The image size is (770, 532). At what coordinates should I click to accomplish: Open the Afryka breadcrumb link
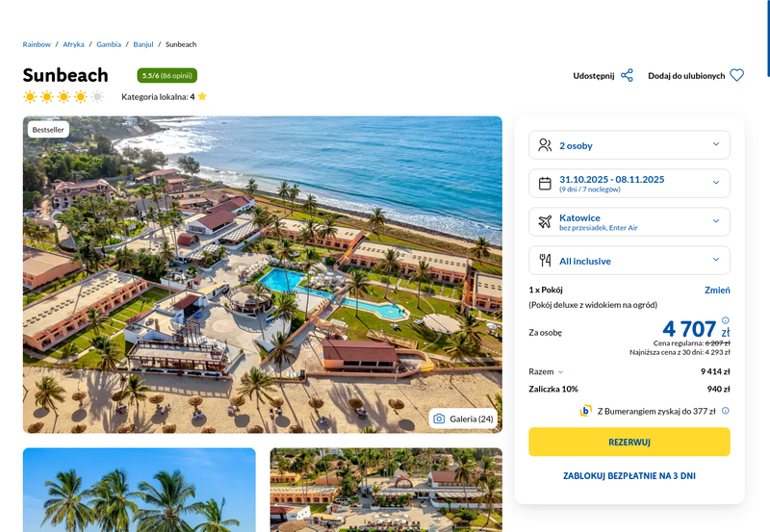(x=73, y=44)
